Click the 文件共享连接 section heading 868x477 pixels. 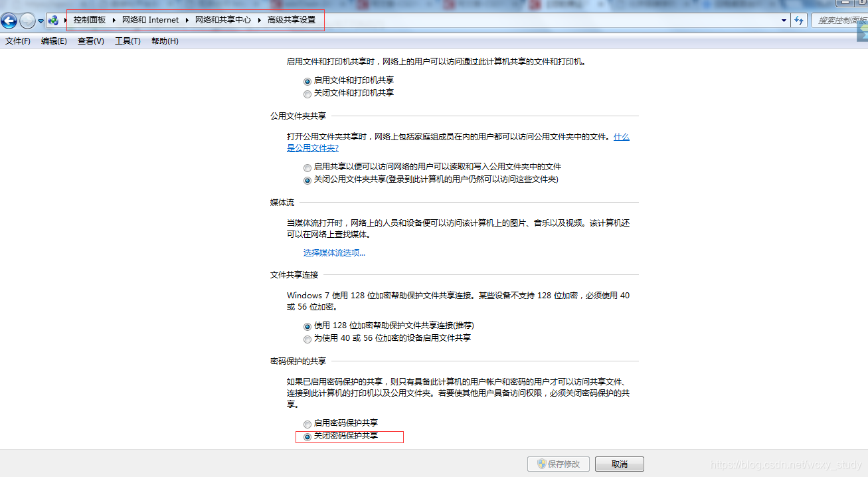[294, 274]
